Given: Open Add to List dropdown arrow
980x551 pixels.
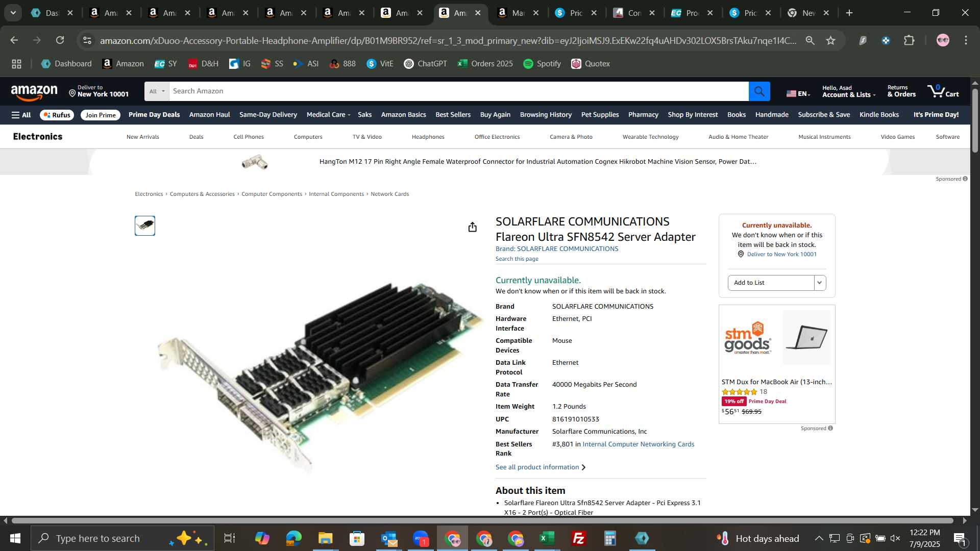Looking at the screenshot, I should point(820,283).
